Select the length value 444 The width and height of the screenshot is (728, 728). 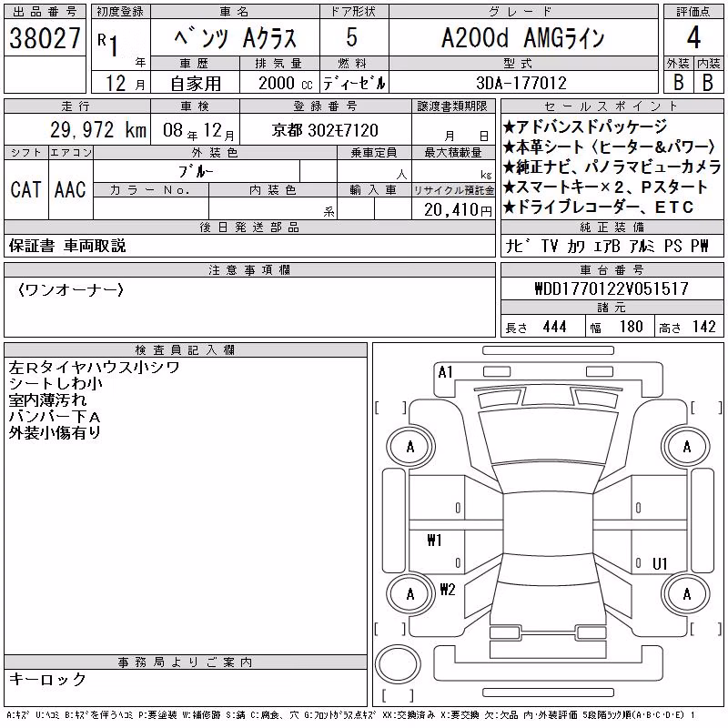point(554,327)
